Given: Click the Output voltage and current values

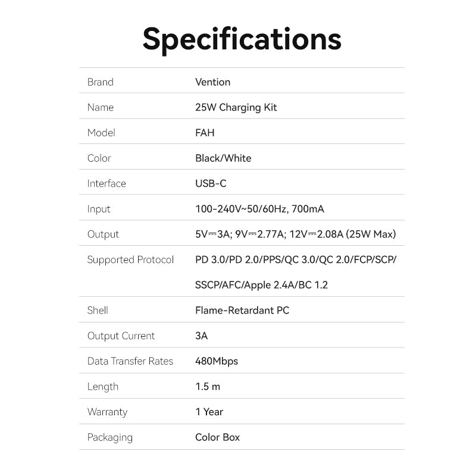Looking at the screenshot, I should pos(295,234).
